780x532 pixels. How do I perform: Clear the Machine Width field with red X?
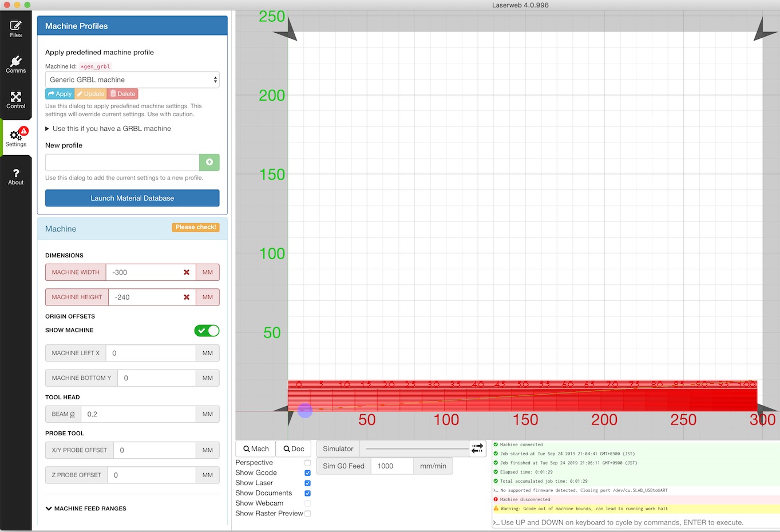[187, 272]
